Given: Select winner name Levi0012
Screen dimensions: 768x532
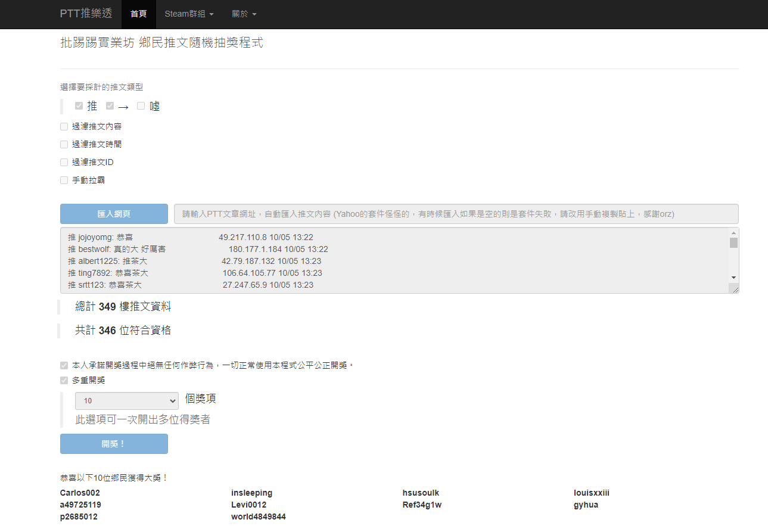Looking at the screenshot, I should [248, 505].
